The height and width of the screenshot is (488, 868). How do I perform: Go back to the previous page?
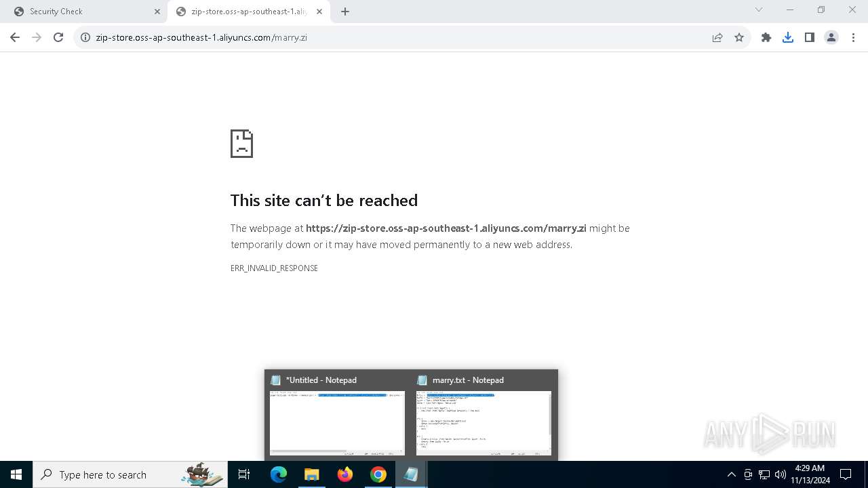15,37
